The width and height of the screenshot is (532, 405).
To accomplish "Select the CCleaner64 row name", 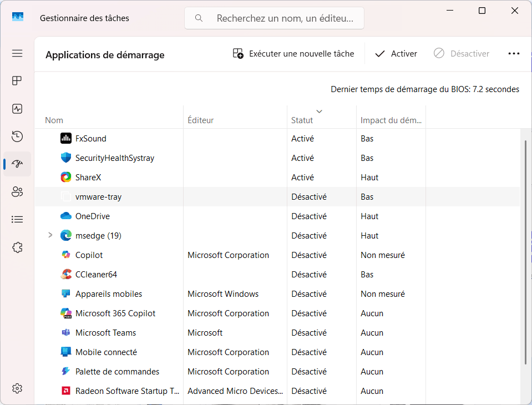I will tap(96, 275).
